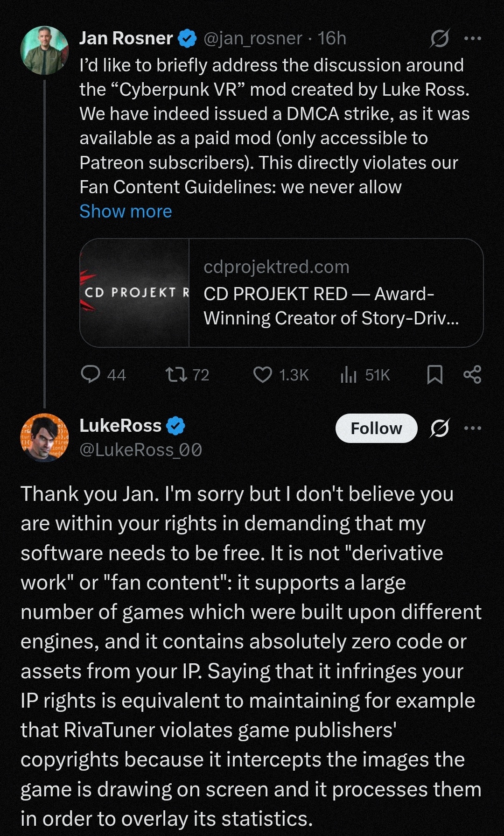Open Jan Rosner's profile picture

[x=44, y=50]
